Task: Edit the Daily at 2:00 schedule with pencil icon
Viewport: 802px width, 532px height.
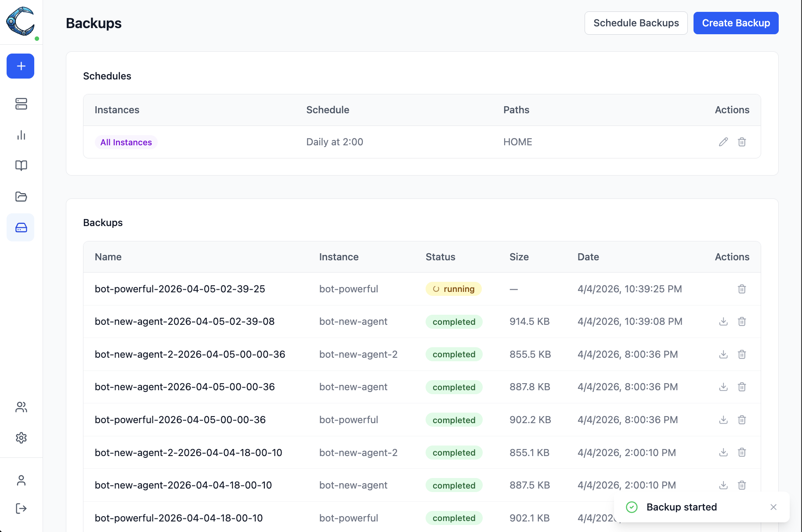Action: [723, 142]
